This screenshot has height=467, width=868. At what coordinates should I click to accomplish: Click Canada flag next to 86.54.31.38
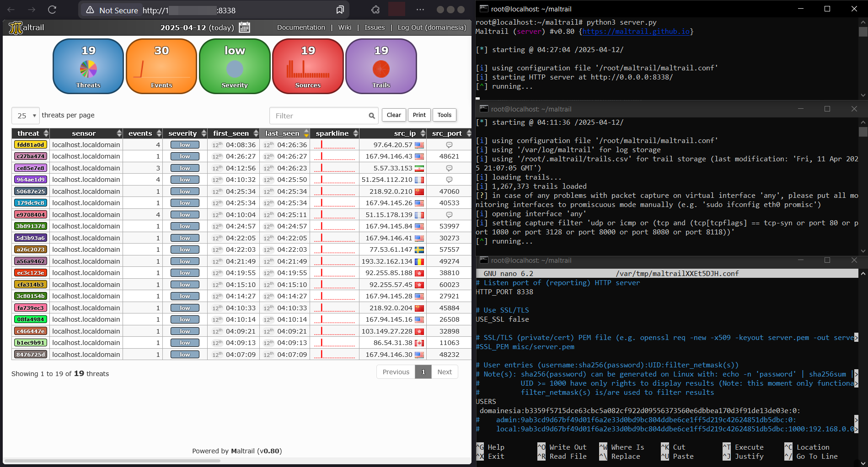419,343
